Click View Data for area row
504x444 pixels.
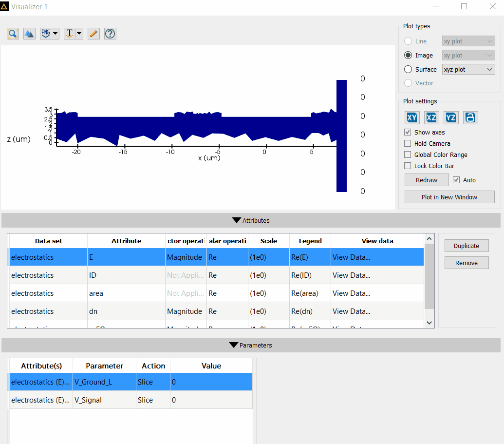click(377, 293)
